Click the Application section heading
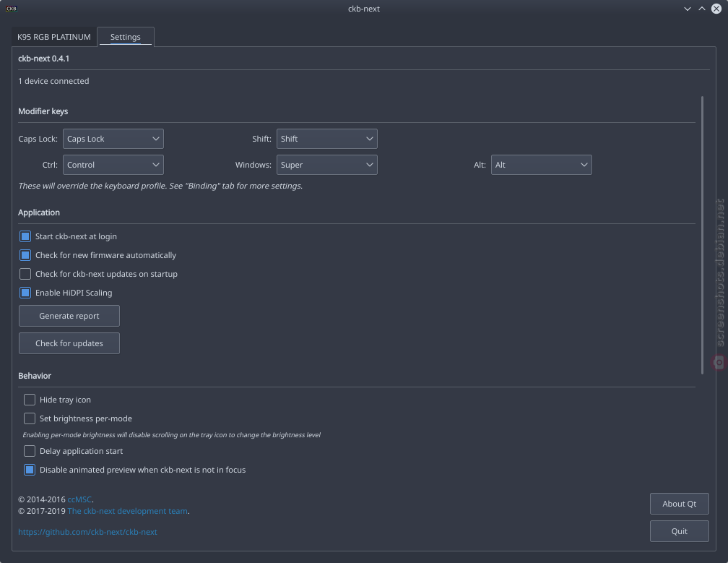 (x=39, y=212)
